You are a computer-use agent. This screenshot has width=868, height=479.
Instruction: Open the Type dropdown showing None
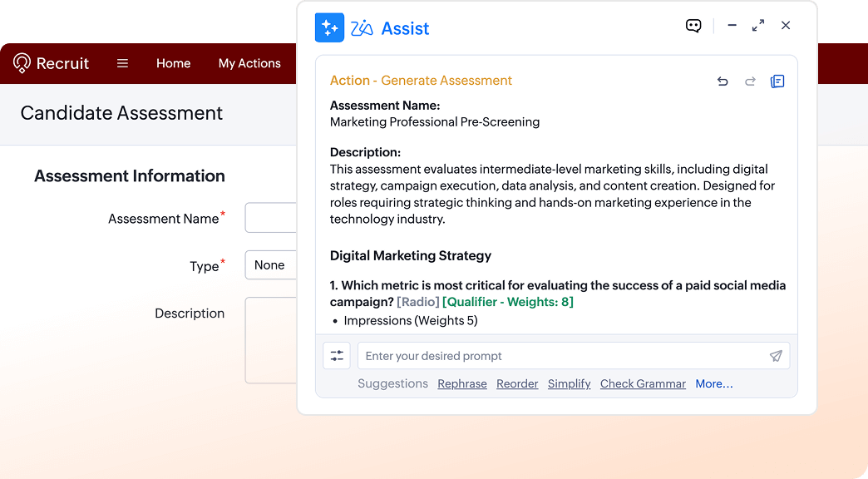click(x=270, y=265)
